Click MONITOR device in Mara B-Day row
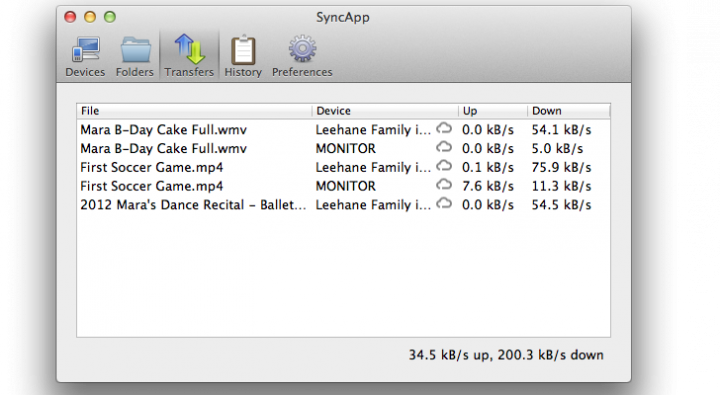This screenshot has height=395, width=720. coord(346,149)
